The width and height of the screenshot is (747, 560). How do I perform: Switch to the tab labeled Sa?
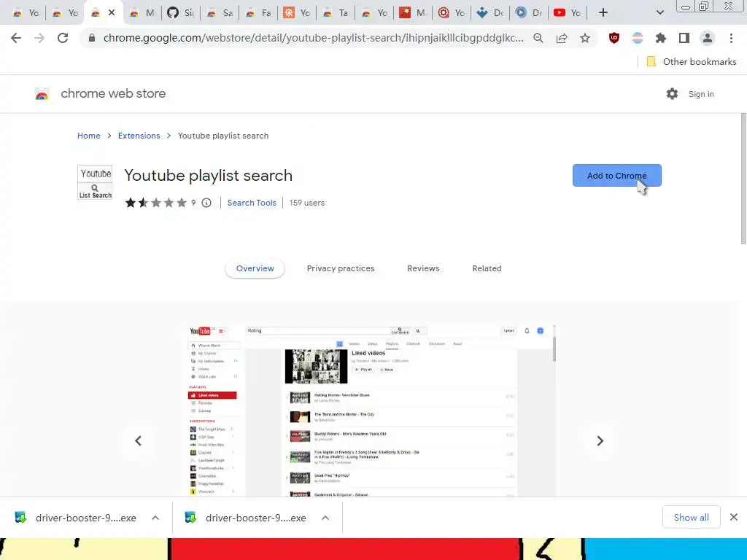(x=220, y=13)
